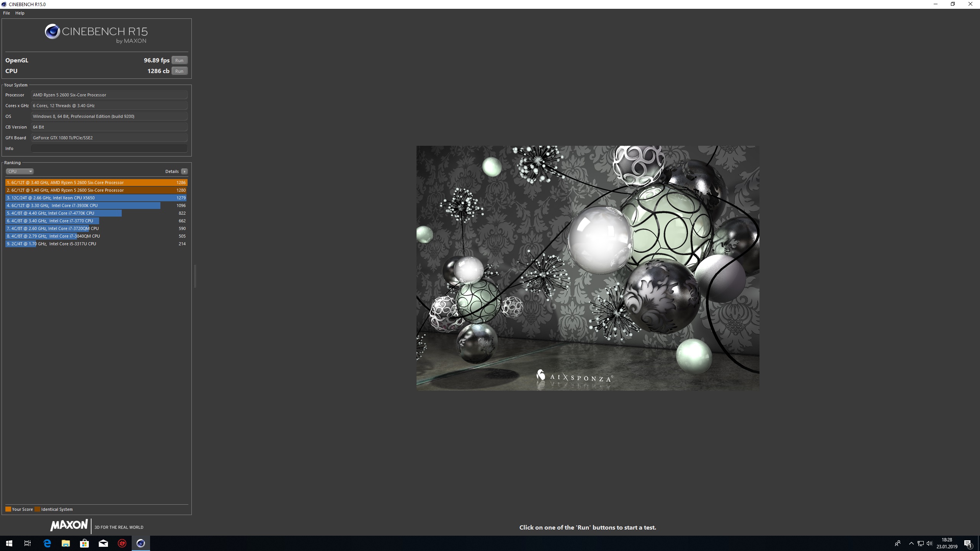The width and height of the screenshot is (980, 551).
Task: Open File Explorer from taskbar
Action: pyautogui.click(x=66, y=543)
